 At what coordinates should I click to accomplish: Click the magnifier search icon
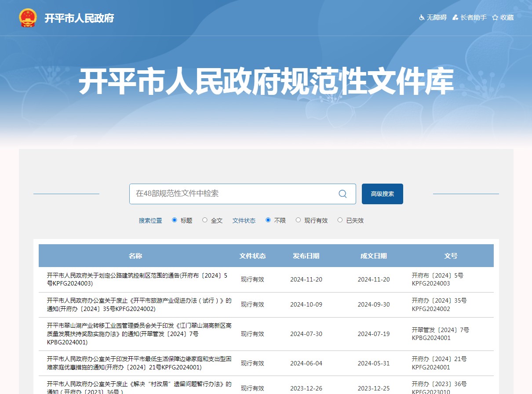click(342, 194)
